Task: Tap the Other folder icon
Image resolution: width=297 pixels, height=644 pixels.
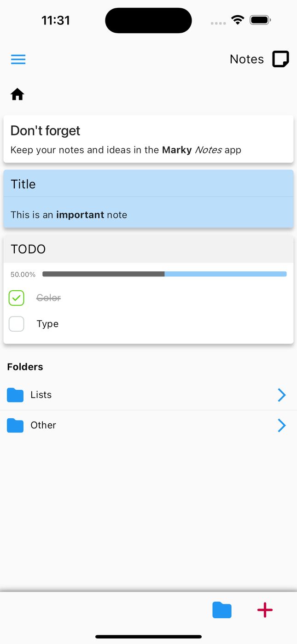Action: coord(15,425)
